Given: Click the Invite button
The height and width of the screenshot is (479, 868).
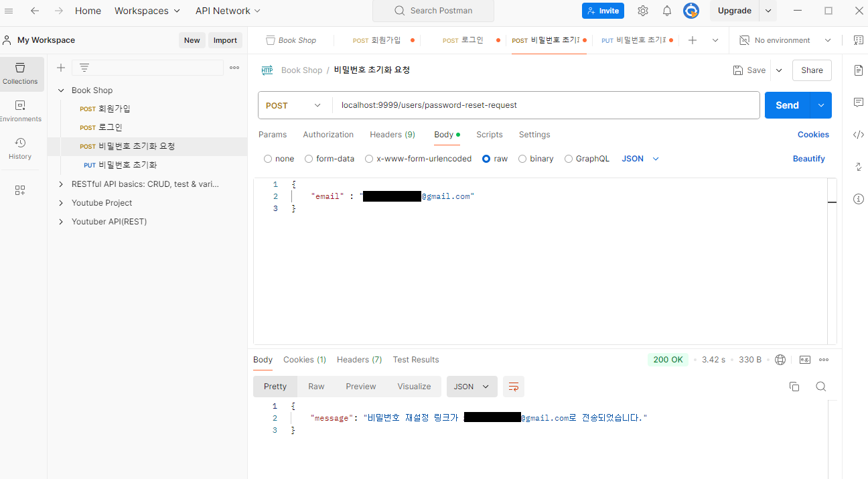Looking at the screenshot, I should point(603,11).
